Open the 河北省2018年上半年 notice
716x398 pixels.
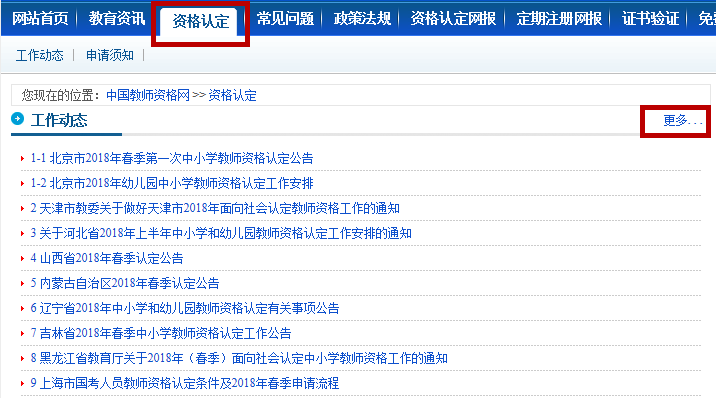tap(221, 233)
